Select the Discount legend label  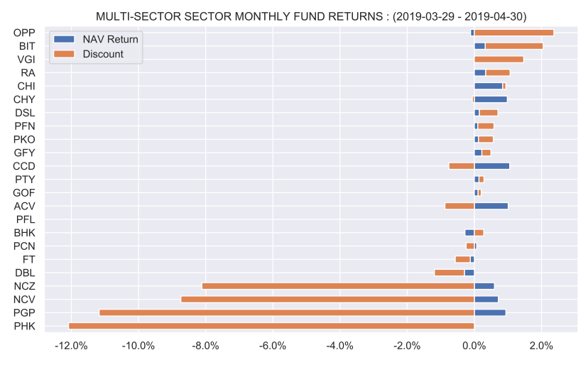[102, 54]
